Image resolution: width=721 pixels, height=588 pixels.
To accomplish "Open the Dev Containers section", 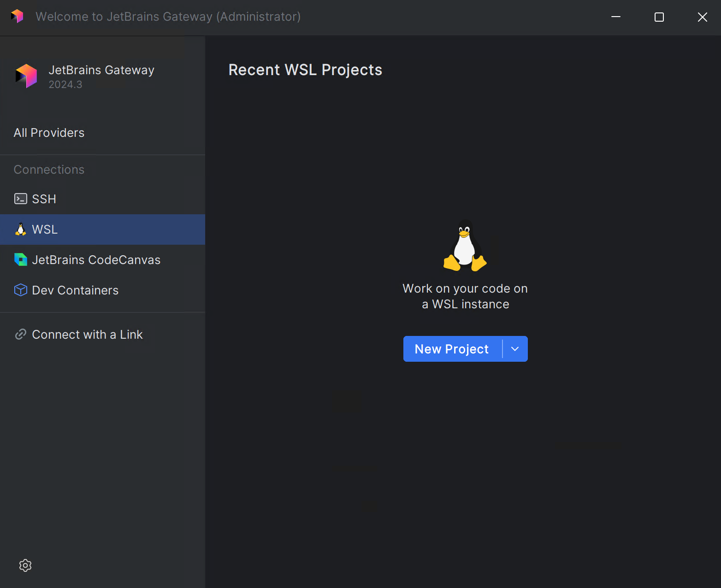I will point(75,290).
